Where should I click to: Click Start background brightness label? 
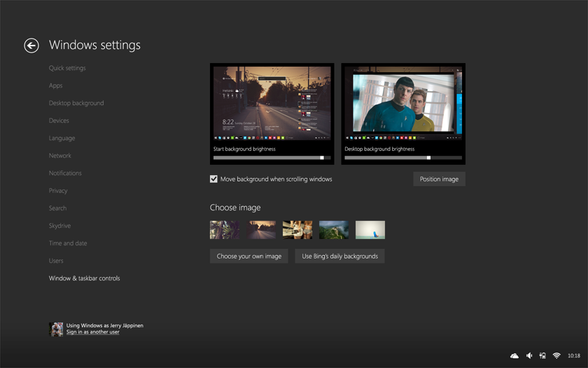click(x=244, y=149)
